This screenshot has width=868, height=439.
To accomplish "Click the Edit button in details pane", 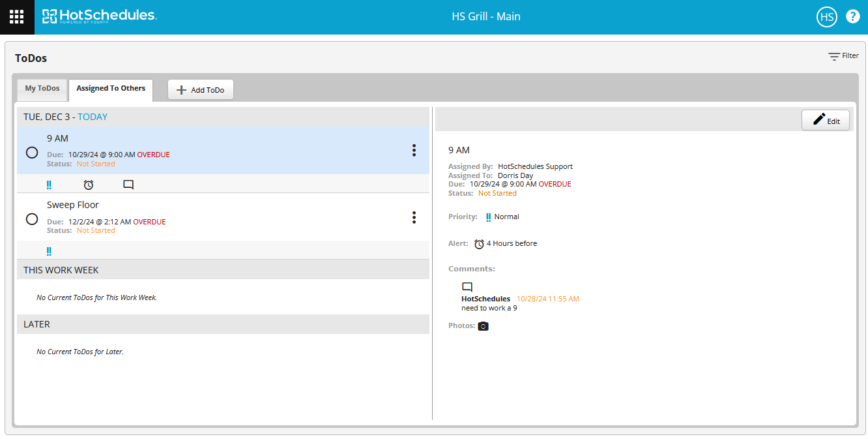I will pos(826,120).
